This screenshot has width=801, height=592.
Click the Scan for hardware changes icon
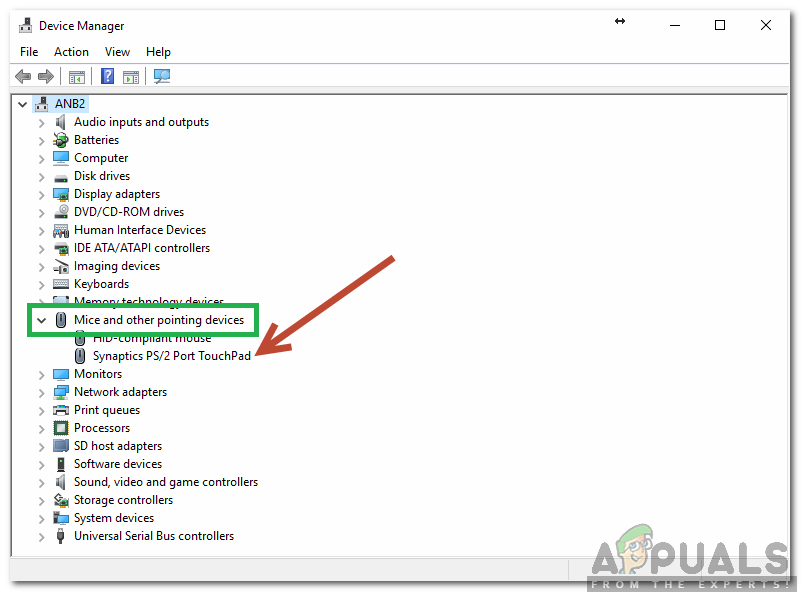[x=162, y=77]
